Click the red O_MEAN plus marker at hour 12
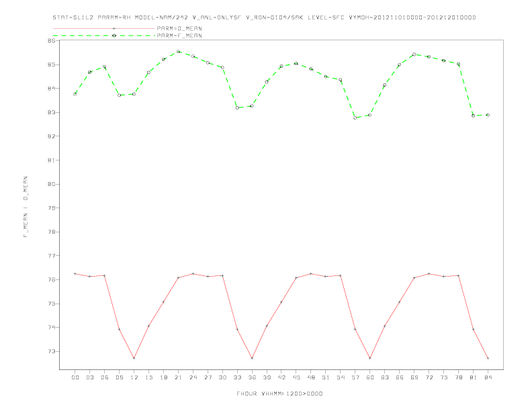532x411 pixels. (134, 358)
